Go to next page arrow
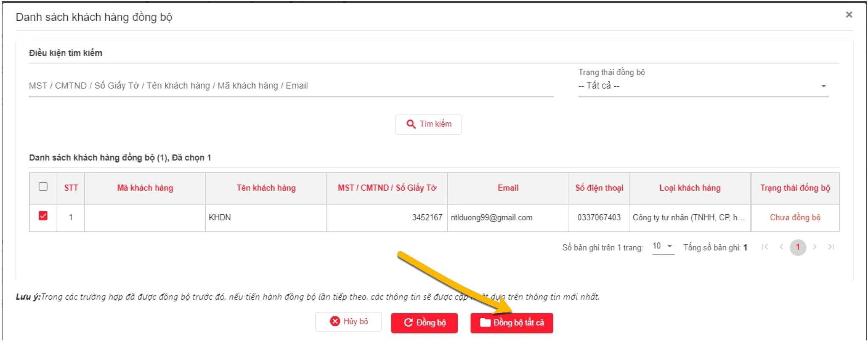 [x=814, y=247]
